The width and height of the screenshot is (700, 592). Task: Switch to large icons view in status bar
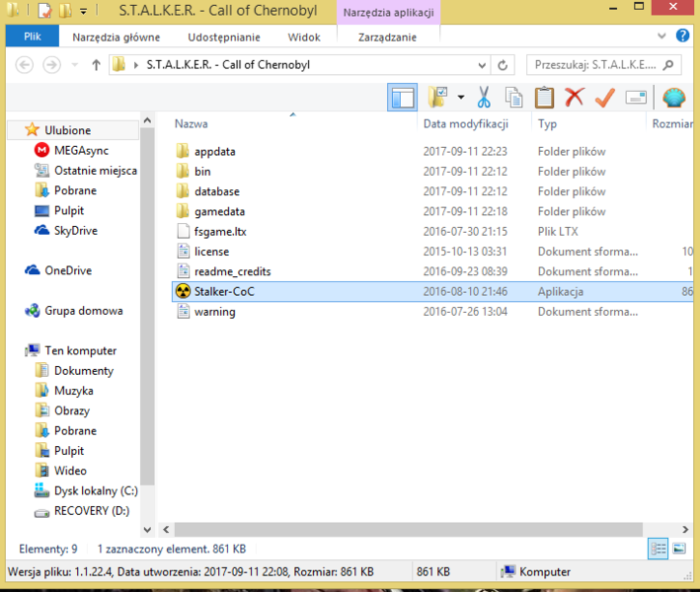click(x=679, y=548)
